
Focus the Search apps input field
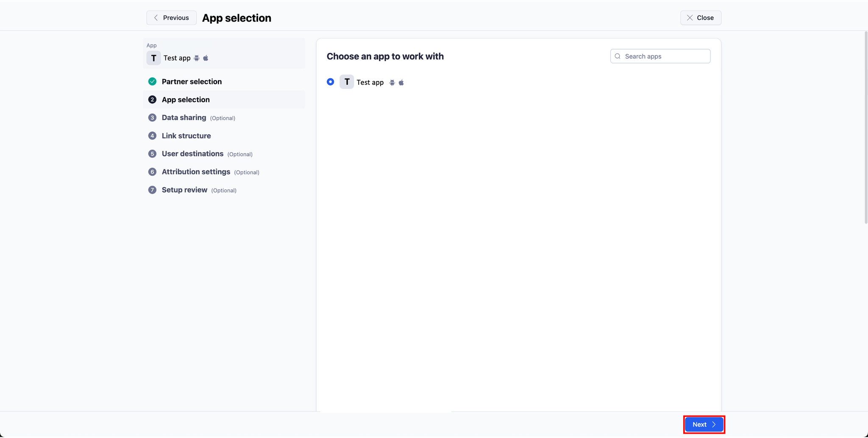point(660,56)
